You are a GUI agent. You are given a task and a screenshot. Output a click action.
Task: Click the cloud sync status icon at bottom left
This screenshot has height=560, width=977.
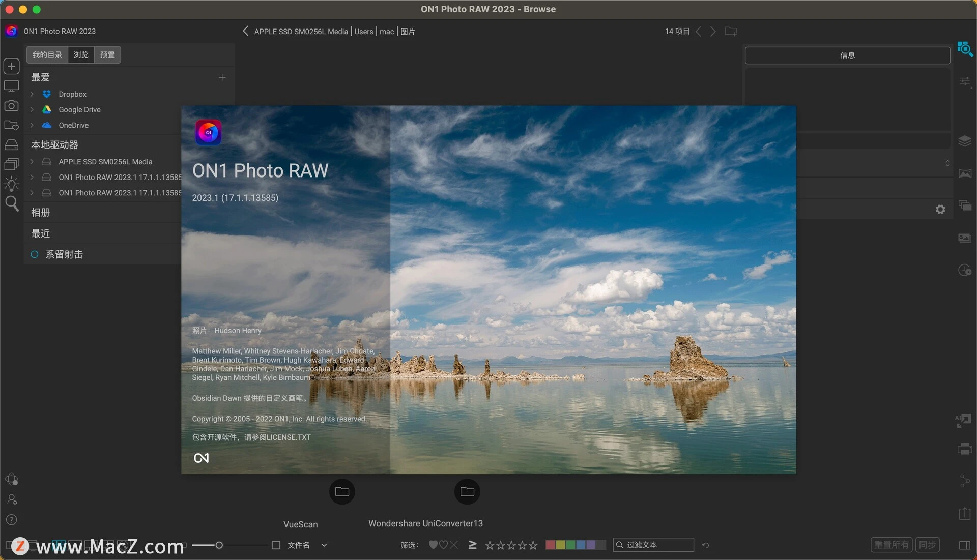tap(11, 479)
